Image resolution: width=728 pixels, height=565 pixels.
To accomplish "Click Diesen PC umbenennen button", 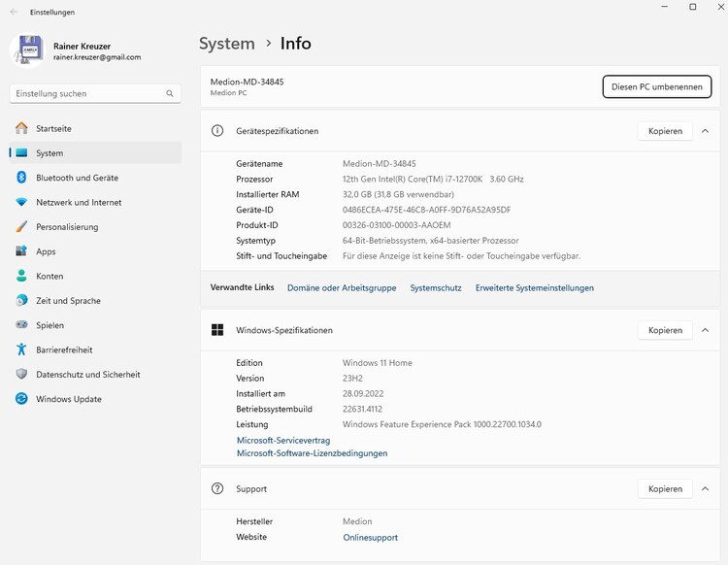I will [656, 86].
